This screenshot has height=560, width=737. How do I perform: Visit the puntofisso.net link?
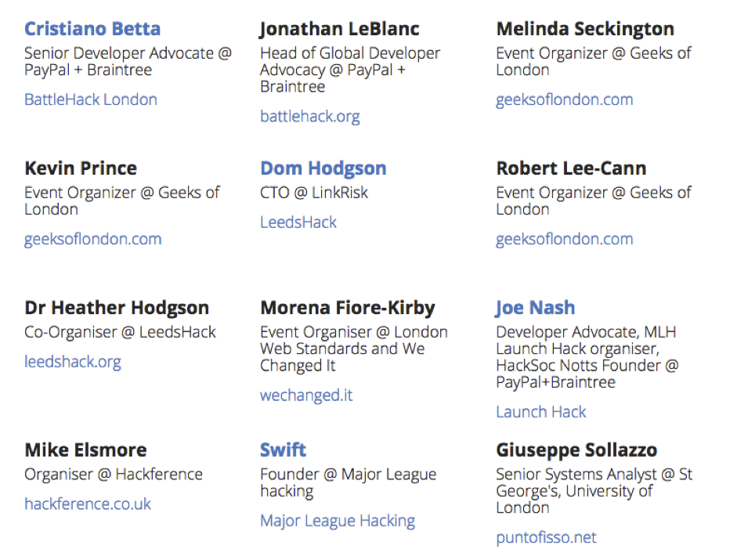[546, 538]
